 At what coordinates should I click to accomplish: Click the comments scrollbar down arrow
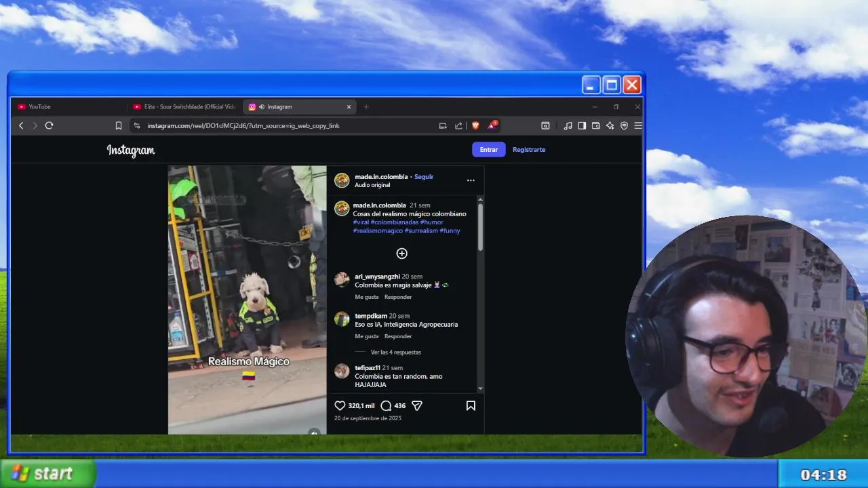(x=481, y=389)
